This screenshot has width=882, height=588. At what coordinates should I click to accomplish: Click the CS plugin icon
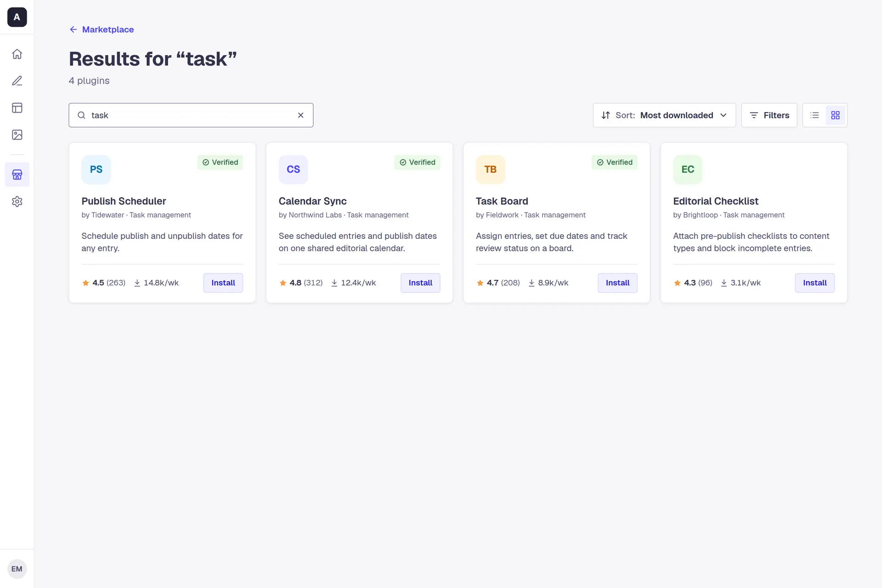(293, 170)
